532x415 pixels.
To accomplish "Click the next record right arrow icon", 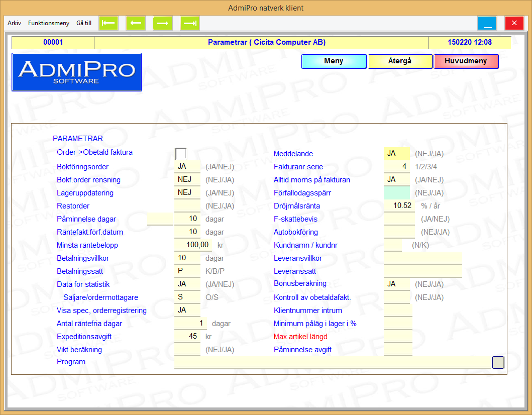I will (163, 23).
